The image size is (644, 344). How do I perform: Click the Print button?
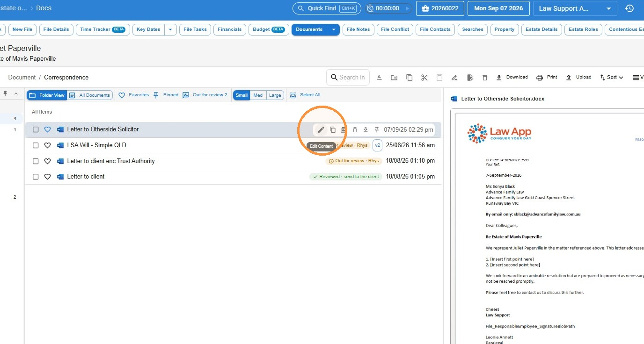547,78
